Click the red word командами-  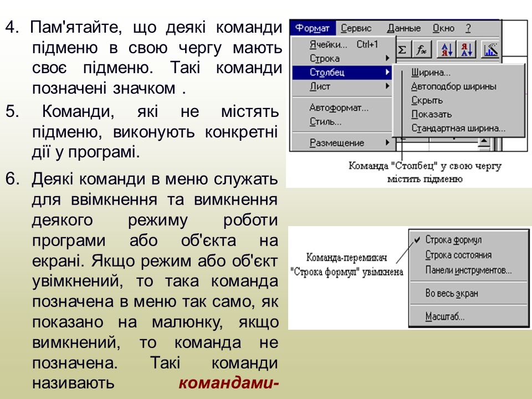click(x=229, y=383)
